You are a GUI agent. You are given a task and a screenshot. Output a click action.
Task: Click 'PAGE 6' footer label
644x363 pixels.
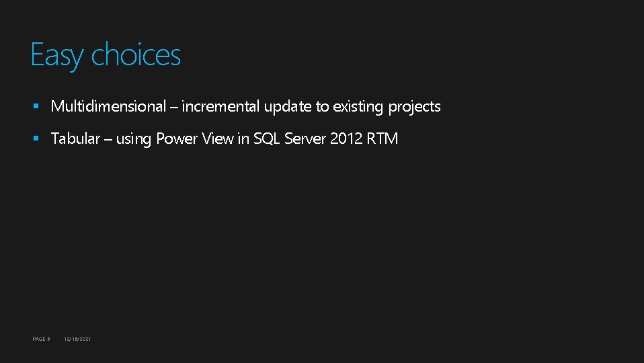point(41,339)
